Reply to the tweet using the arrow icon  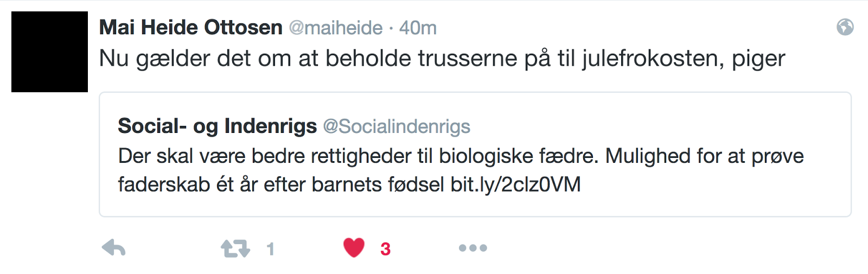click(x=114, y=248)
